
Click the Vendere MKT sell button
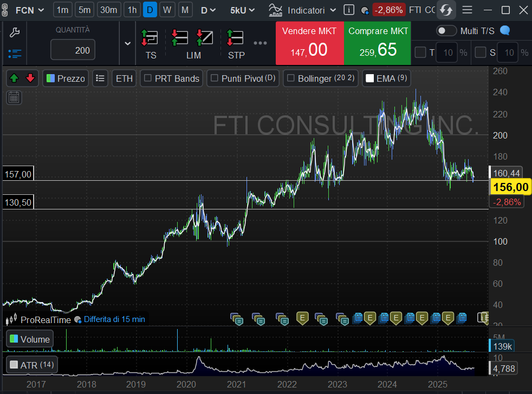tap(309, 42)
